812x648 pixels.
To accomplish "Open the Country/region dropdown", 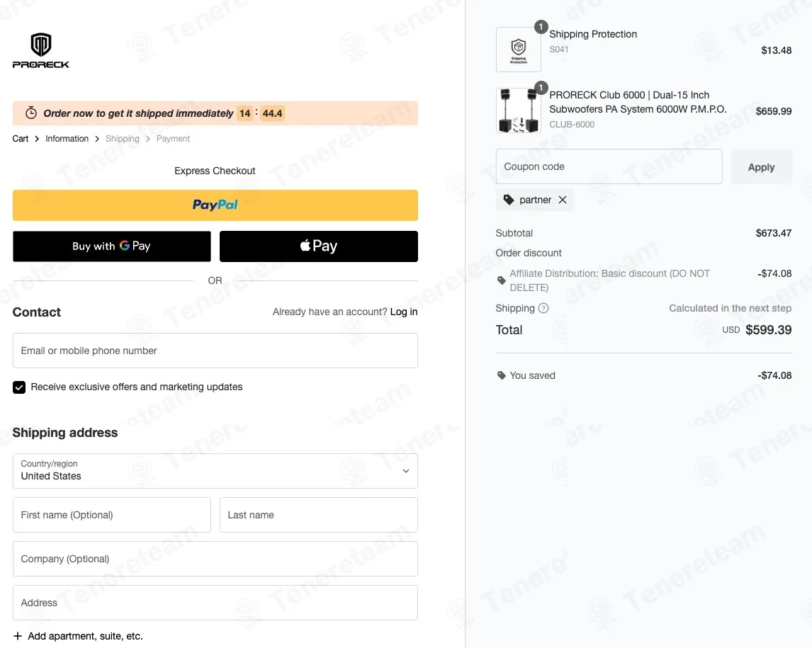I will [x=215, y=471].
